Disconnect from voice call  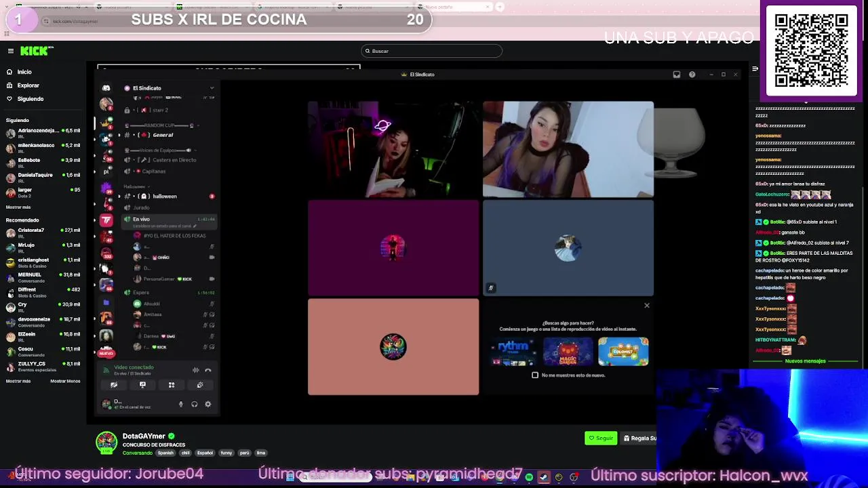coord(208,370)
